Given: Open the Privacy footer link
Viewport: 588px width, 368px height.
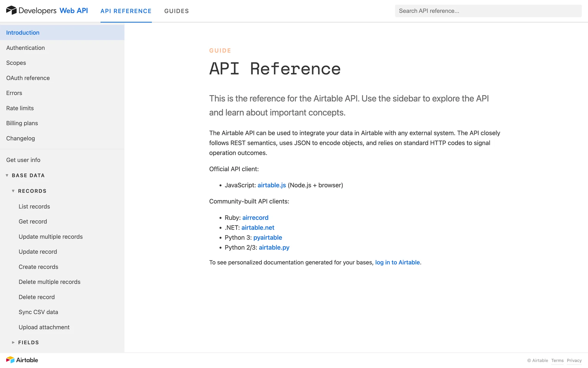Looking at the screenshot, I should click(x=574, y=361).
